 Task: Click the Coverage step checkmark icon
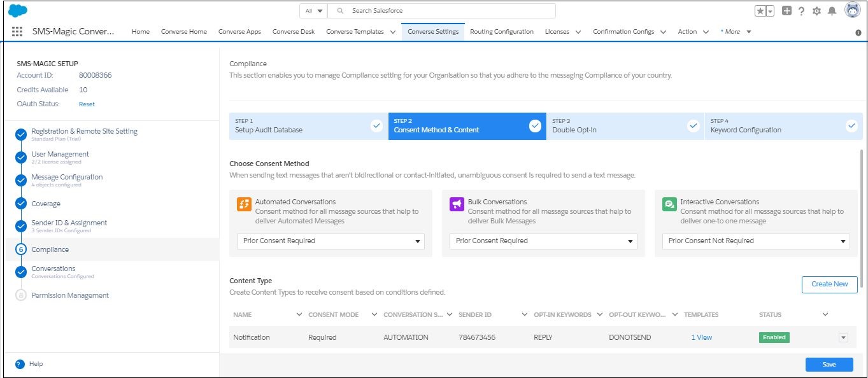tap(21, 204)
